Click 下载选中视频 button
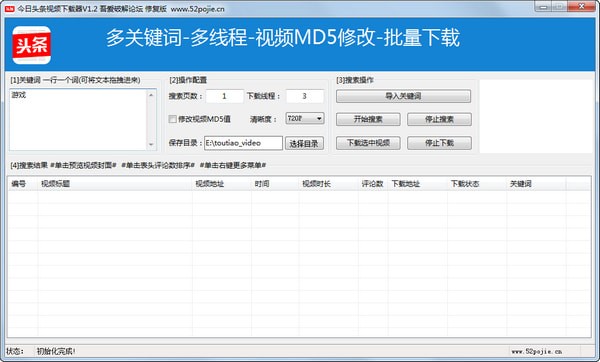Image resolution: width=600 pixels, height=362 pixels. pyautogui.click(x=368, y=143)
